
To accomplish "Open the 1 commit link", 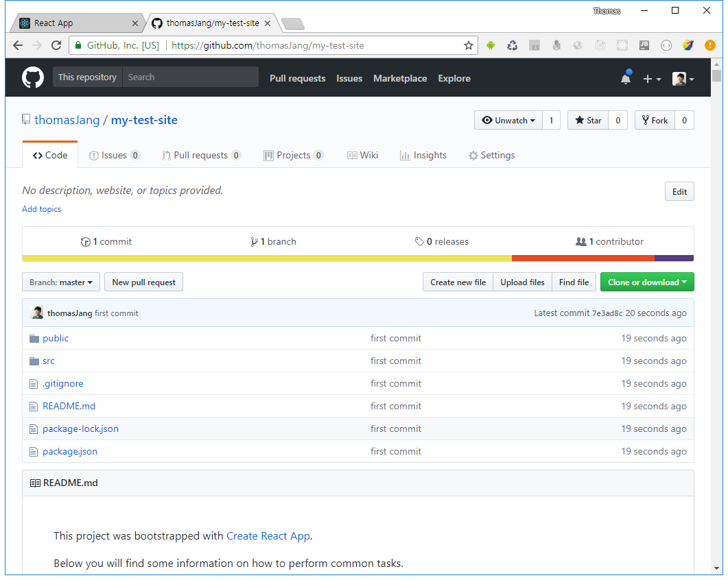I will pyautogui.click(x=106, y=242).
